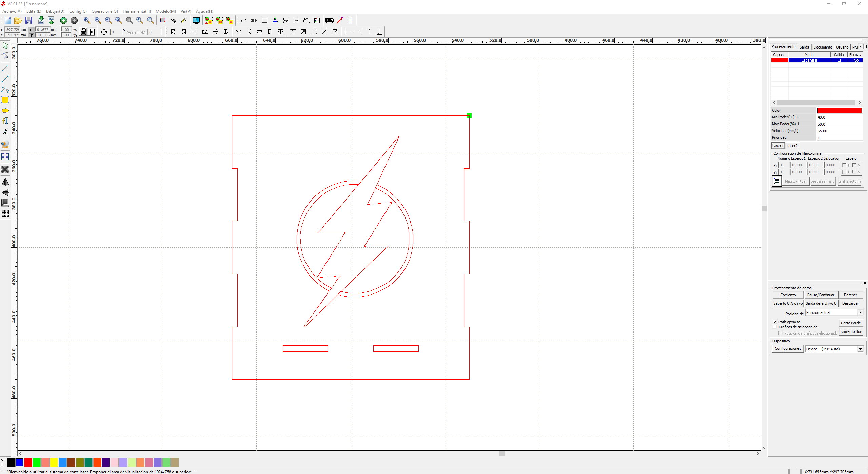Image resolution: width=868 pixels, height=474 pixels.
Task: Pick the yellow swatch in bottom palette
Action: (54, 462)
